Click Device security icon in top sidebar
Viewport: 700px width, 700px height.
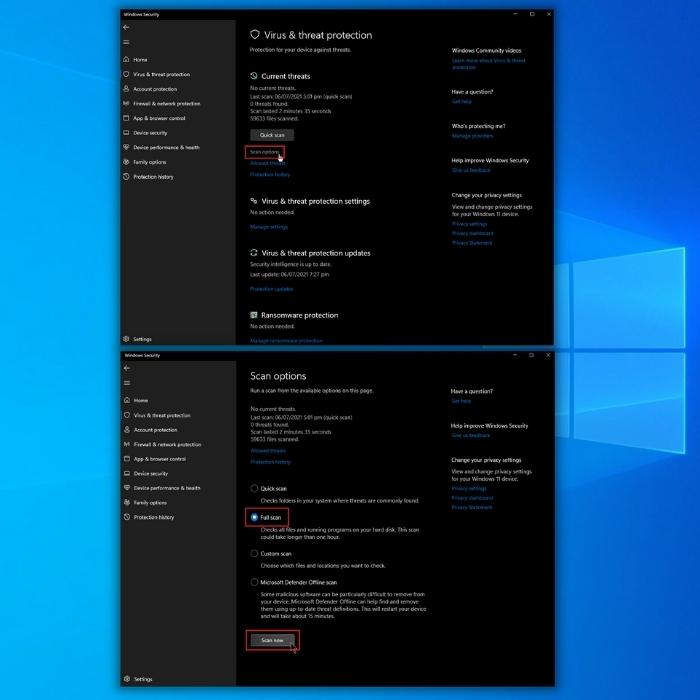click(126, 133)
